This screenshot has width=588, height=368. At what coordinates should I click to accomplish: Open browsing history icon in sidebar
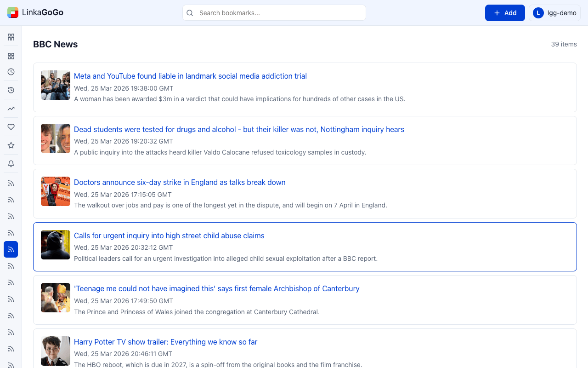click(11, 90)
